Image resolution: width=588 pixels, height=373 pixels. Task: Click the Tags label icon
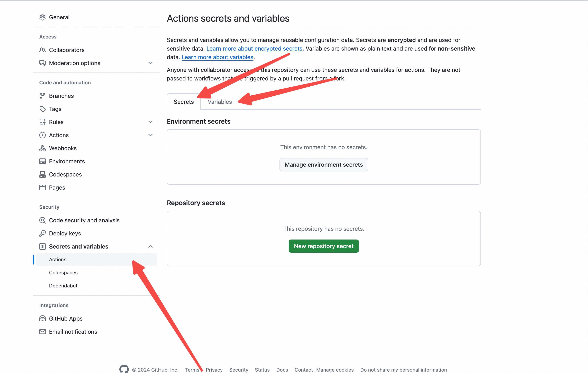tap(43, 109)
